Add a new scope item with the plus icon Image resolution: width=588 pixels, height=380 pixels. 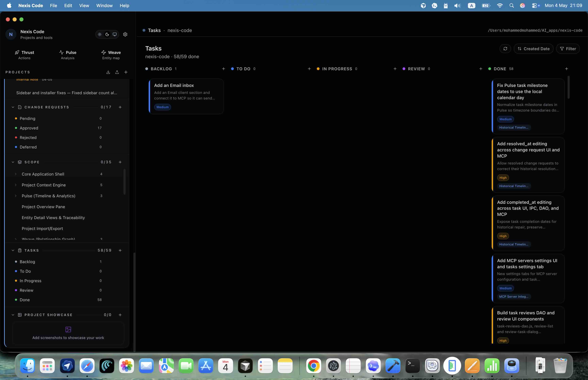click(120, 162)
